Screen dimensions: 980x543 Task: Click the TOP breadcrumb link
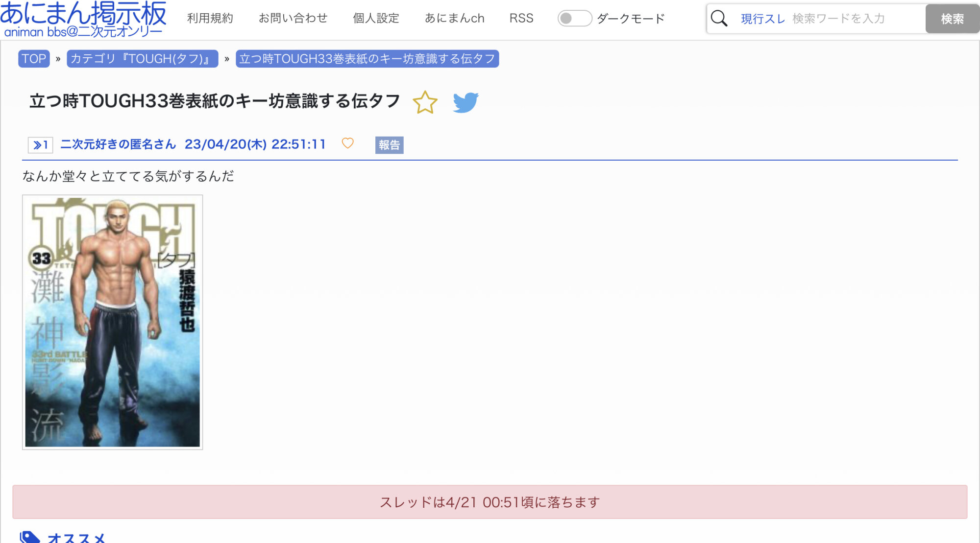pos(34,59)
